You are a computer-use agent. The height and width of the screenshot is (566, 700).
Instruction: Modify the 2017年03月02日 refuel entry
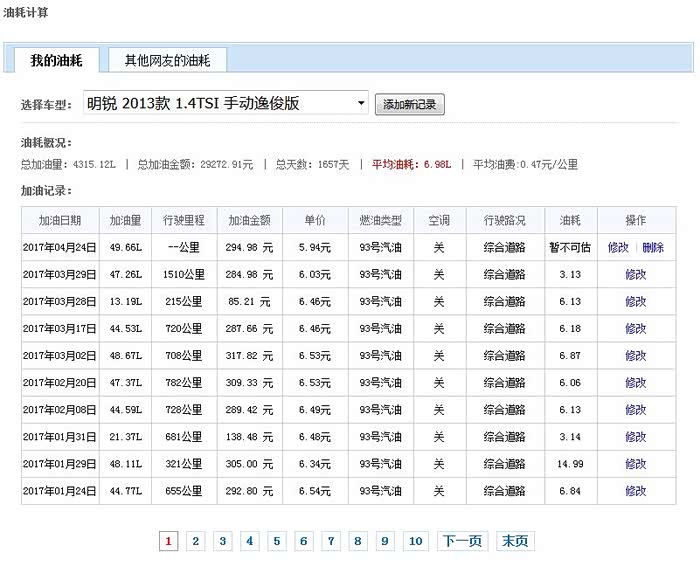(x=635, y=355)
